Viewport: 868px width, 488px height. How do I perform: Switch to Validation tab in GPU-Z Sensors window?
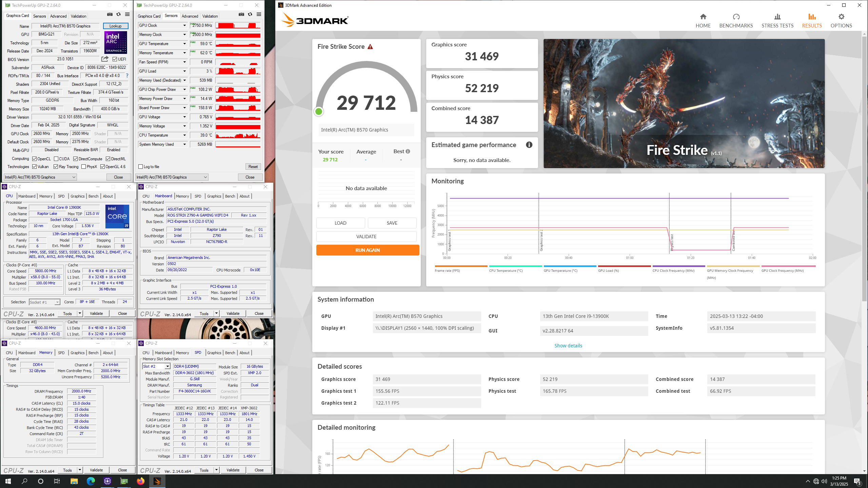(x=210, y=16)
